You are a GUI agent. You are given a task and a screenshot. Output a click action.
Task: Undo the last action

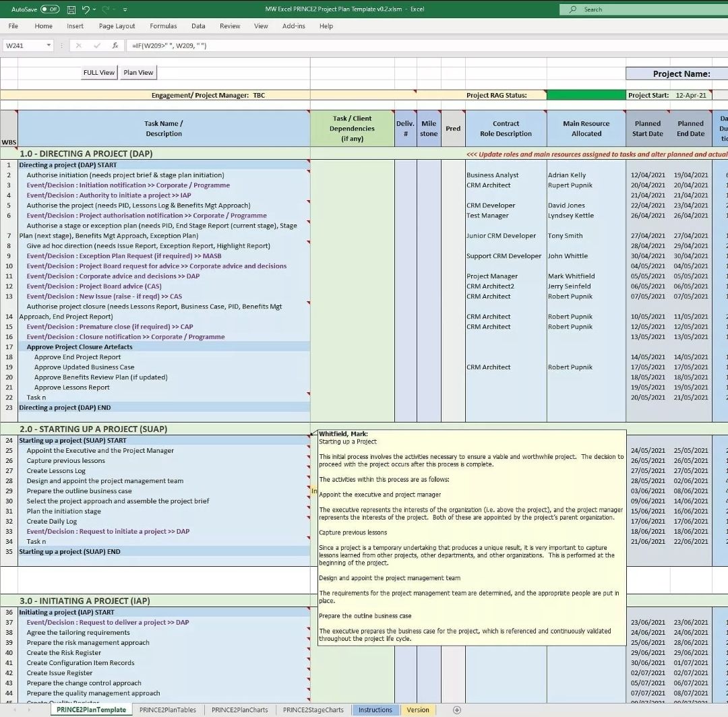(86, 10)
